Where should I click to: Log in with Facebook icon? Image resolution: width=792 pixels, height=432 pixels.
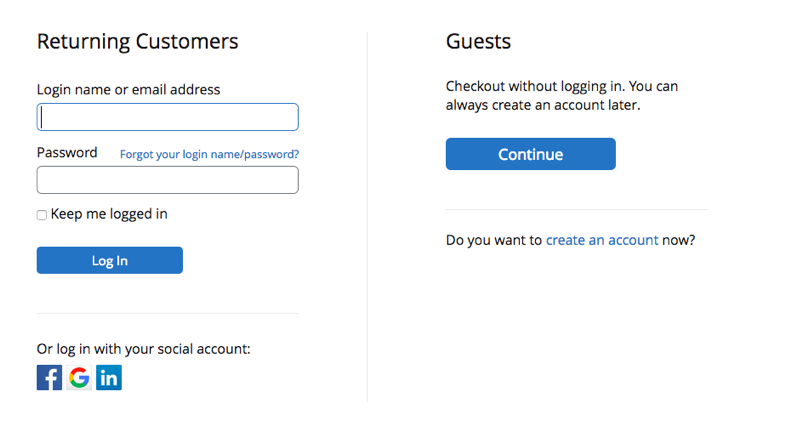[49, 378]
